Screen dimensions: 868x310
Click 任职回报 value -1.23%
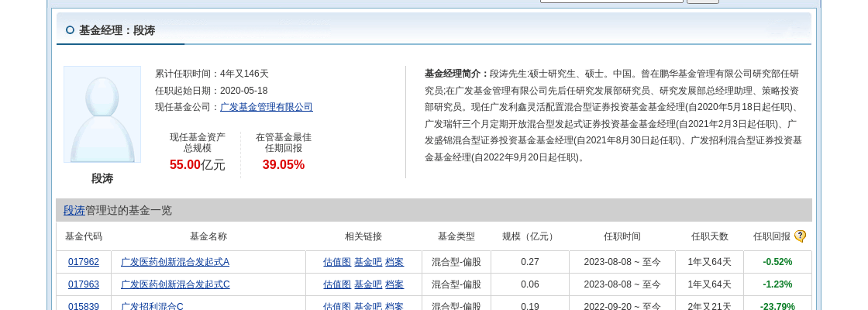(777, 284)
